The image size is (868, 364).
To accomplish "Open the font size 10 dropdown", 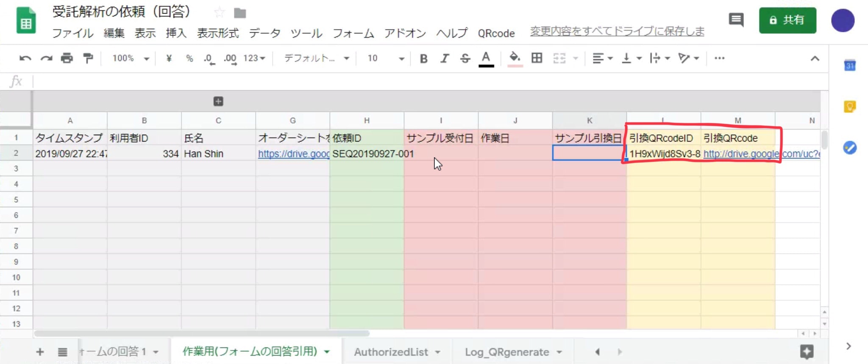I will click(386, 58).
